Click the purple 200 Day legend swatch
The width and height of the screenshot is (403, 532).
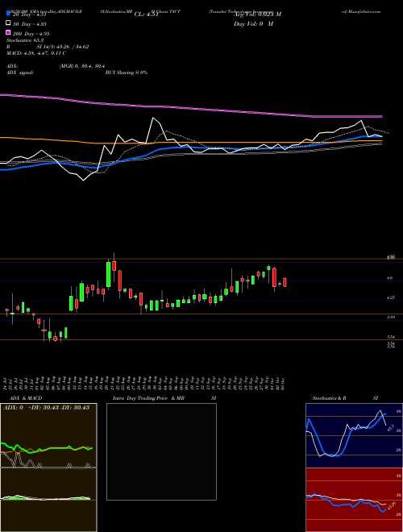(x=9, y=33)
